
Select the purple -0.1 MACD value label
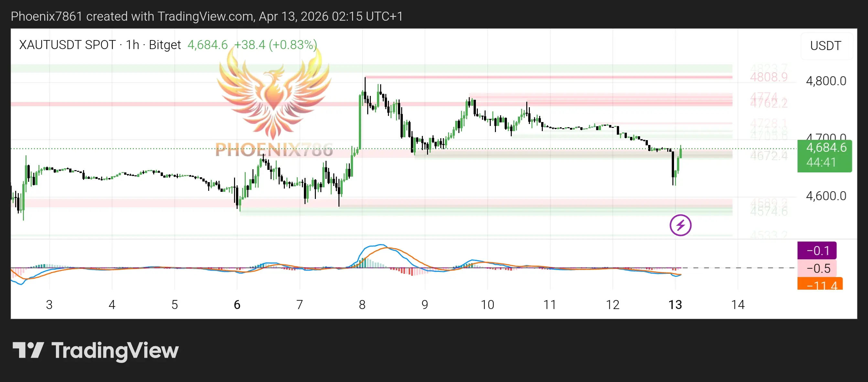click(817, 250)
